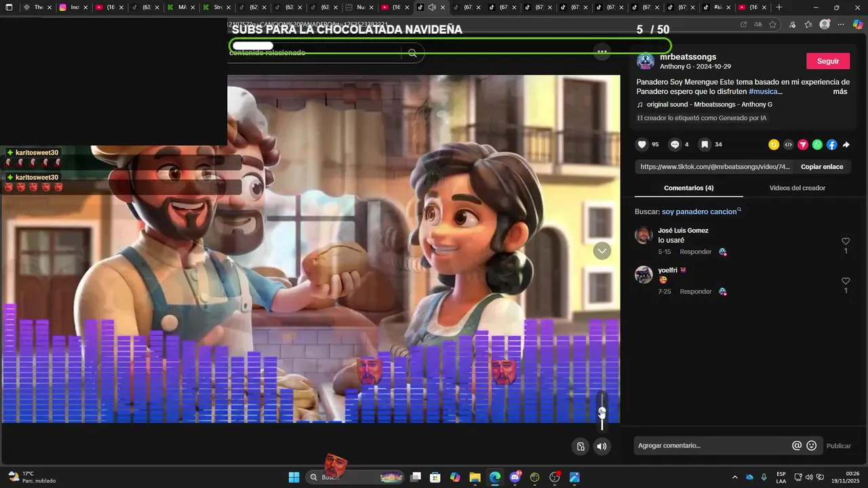This screenshot has width=868, height=488.
Task: Open browser profile avatar menu
Action: (825, 24)
